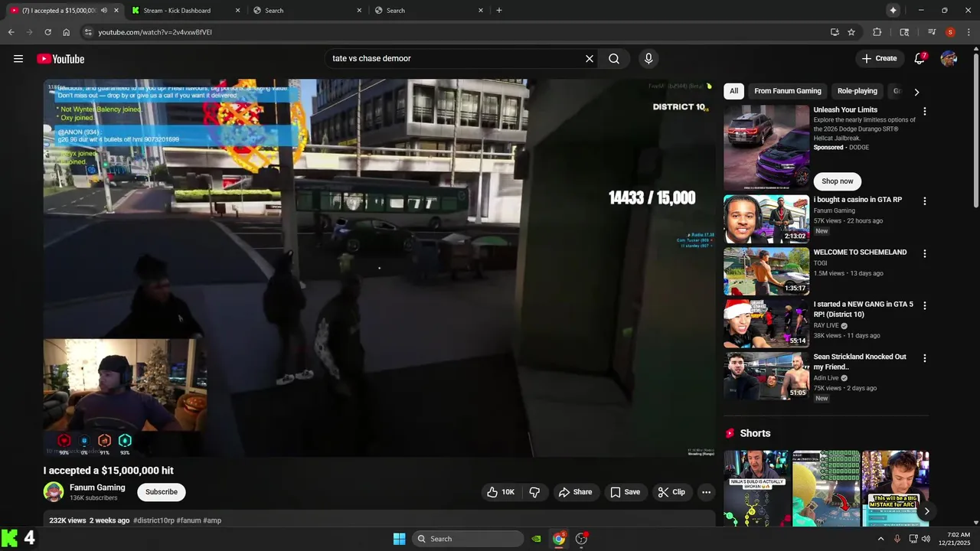Open the i bought a casino thumbnail
The image size is (980, 551).
(x=766, y=219)
